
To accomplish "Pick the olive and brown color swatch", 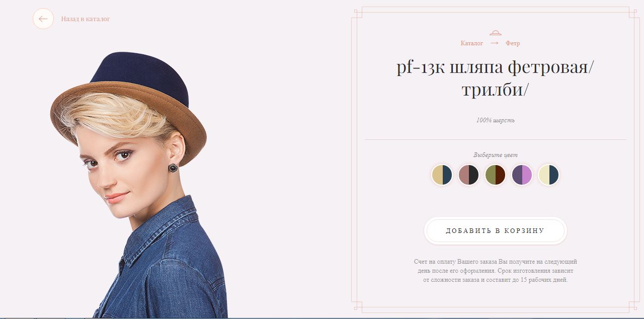I will pyautogui.click(x=495, y=175).
